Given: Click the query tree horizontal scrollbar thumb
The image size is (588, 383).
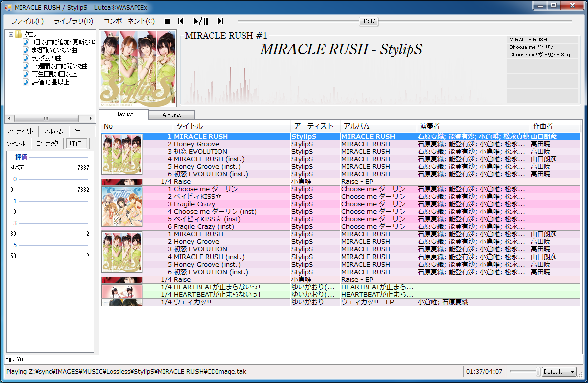Looking at the screenshot, I should [46, 118].
